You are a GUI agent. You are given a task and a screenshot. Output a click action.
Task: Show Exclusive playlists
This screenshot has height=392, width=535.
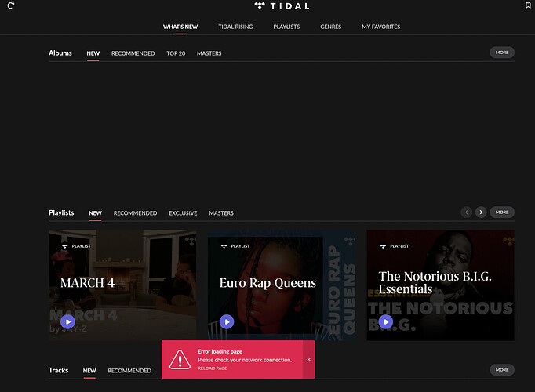point(183,213)
